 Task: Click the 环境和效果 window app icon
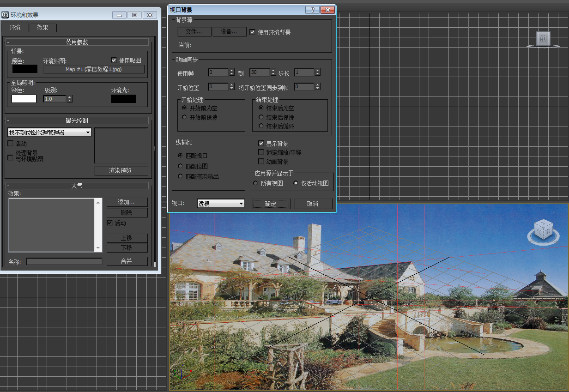coord(6,15)
